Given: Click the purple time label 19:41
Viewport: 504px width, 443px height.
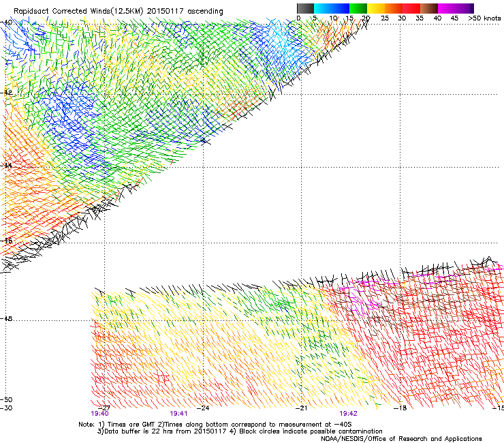Looking at the screenshot, I should (x=178, y=414).
